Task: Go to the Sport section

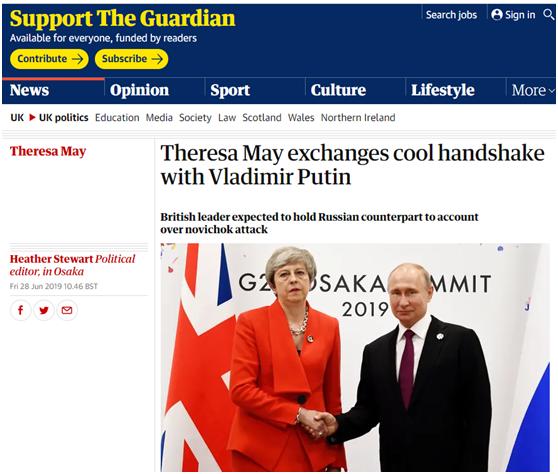Action: 230,90
